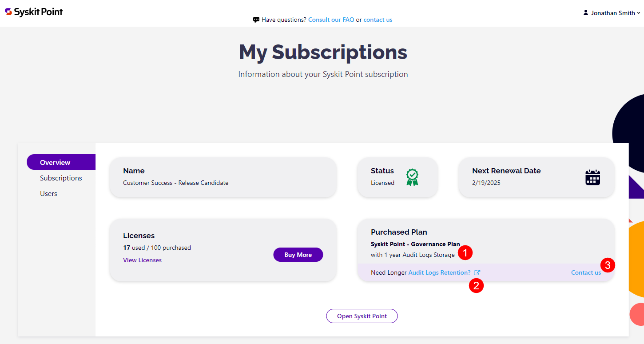This screenshot has height=344, width=644.
Task: Switch to the Subscriptions section
Action: (61, 178)
